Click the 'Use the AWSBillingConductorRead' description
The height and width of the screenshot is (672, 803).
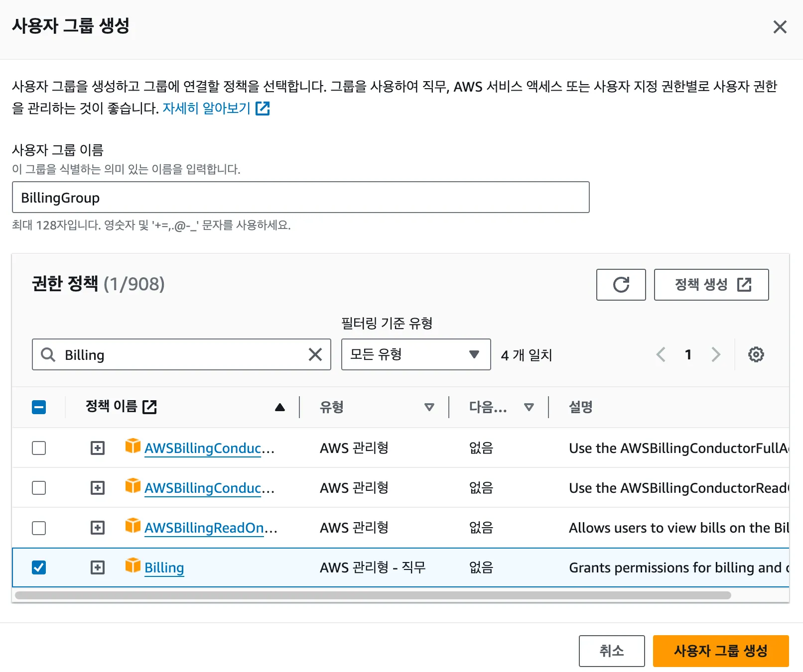coord(679,488)
